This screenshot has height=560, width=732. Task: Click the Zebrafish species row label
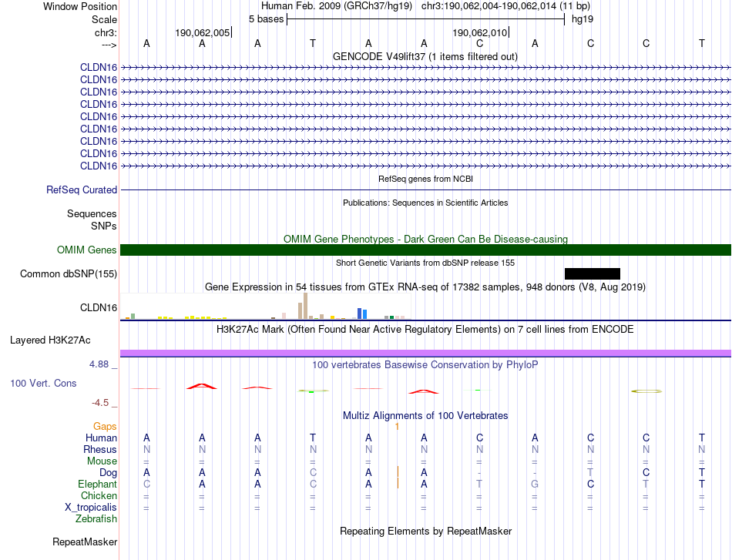tap(96, 519)
